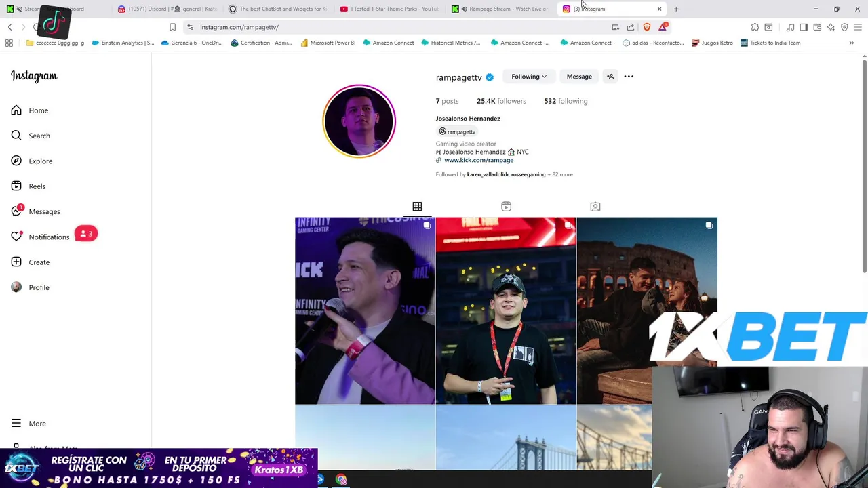Open the three-dot profile options menu

coord(629,77)
